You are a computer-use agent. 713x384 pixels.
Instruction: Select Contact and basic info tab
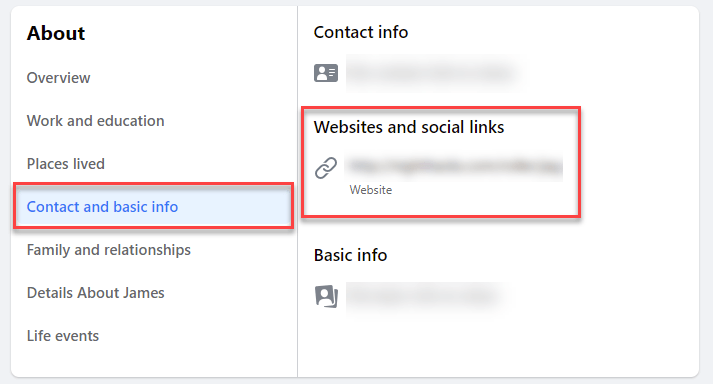pyautogui.click(x=153, y=207)
